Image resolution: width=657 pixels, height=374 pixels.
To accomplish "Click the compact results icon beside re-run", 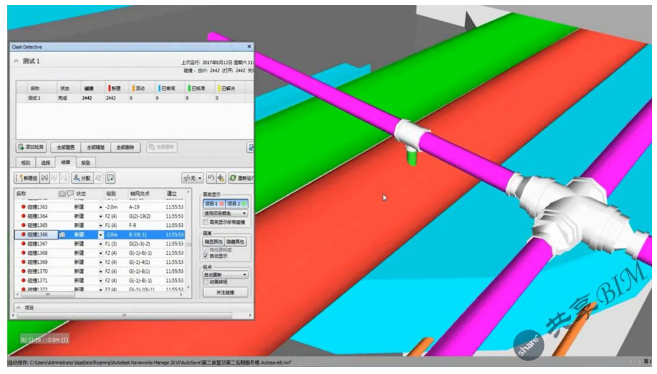I will (x=221, y=178).
